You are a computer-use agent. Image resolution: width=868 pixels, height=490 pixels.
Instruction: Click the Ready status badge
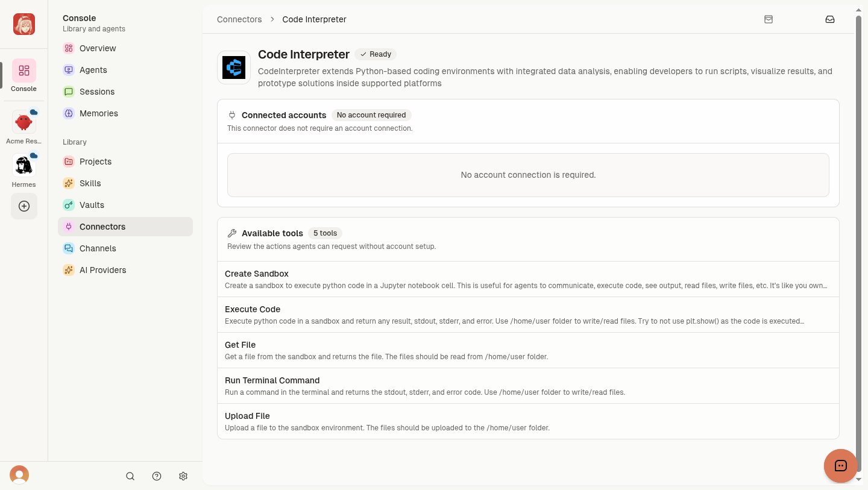click(x=376, y=54)
